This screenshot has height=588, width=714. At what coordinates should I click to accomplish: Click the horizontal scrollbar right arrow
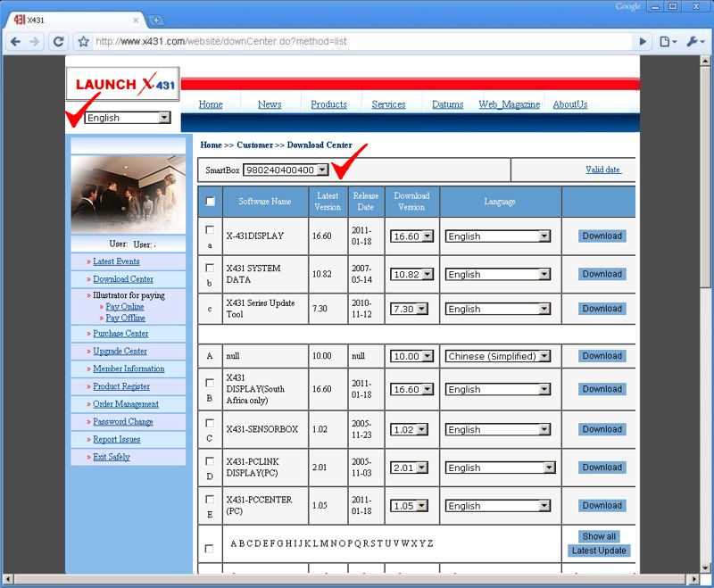click(x=693, y=579)
